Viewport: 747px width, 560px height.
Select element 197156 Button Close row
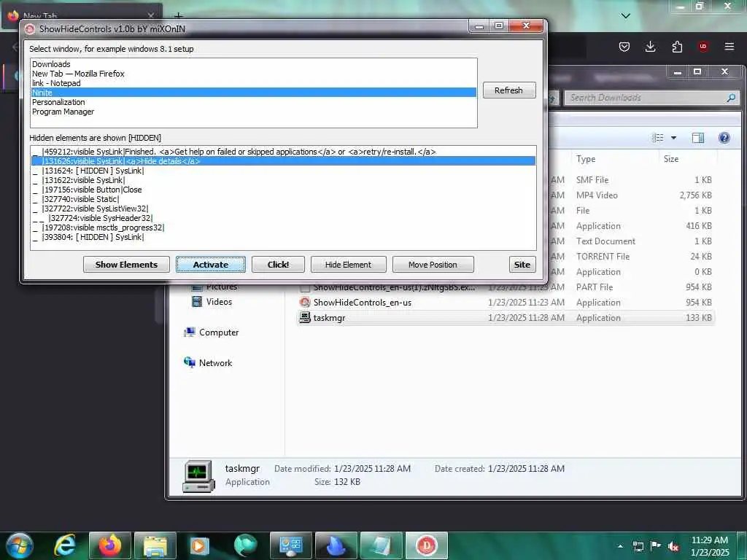[x=284, y=190]
